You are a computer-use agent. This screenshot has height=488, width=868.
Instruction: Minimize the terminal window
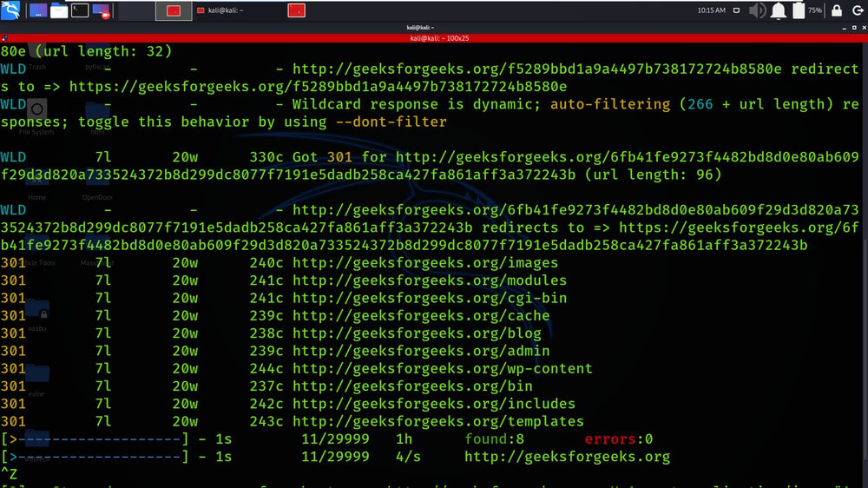click(x=845, y=28)
